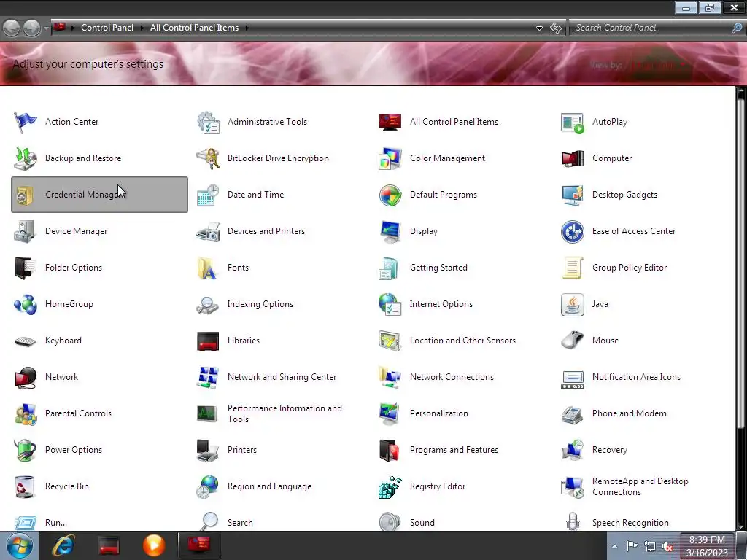The height and width of the screenshot is (560, 747).
Task: Expand the address bar history dropdown arrow
Action: tap(539, 28)
